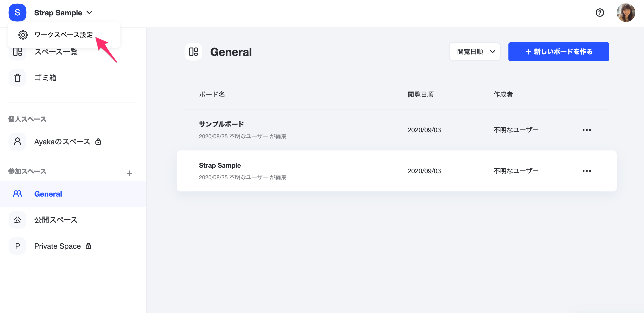Open the help question mark icon
The width and height of the screenshot is (644, 313).
coord(599,13)
